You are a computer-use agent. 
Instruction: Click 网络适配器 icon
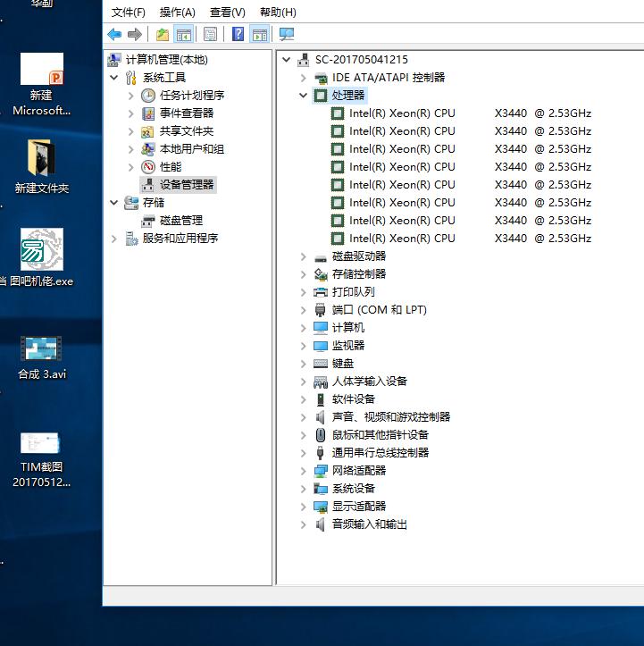(321, 471)
